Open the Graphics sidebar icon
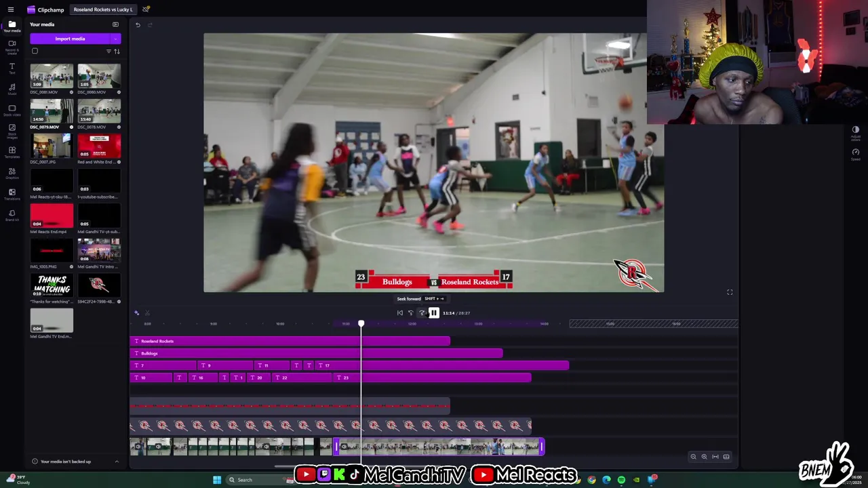 12,174
